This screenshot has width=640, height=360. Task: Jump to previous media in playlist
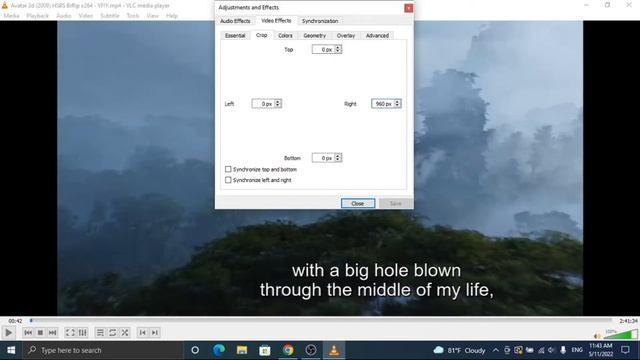pos(28,333)
